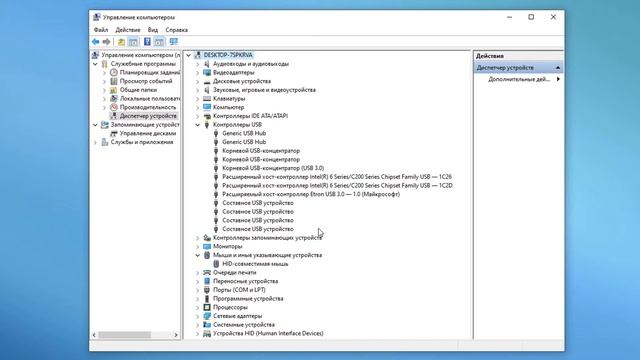Viewport: 640px width, 360px height.
Task: Click the Очереди печати printer icon
Action: coord(207,273)
